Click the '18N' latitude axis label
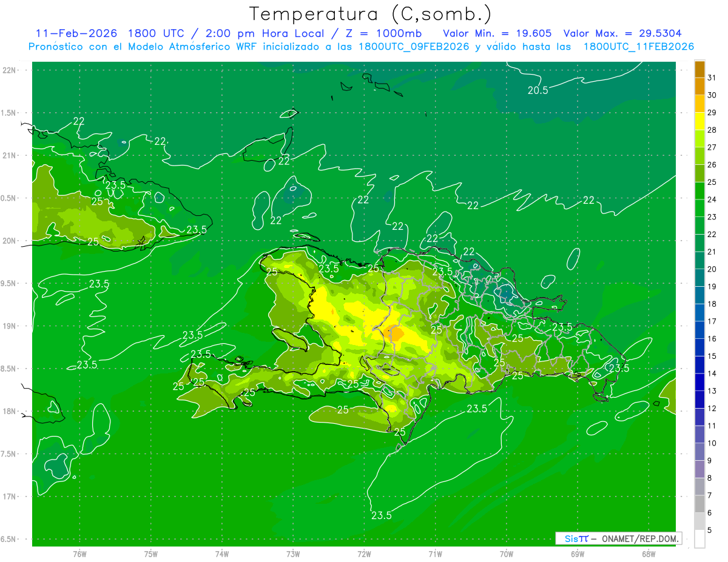The image size is (728, 562). [x=10, y=411]
